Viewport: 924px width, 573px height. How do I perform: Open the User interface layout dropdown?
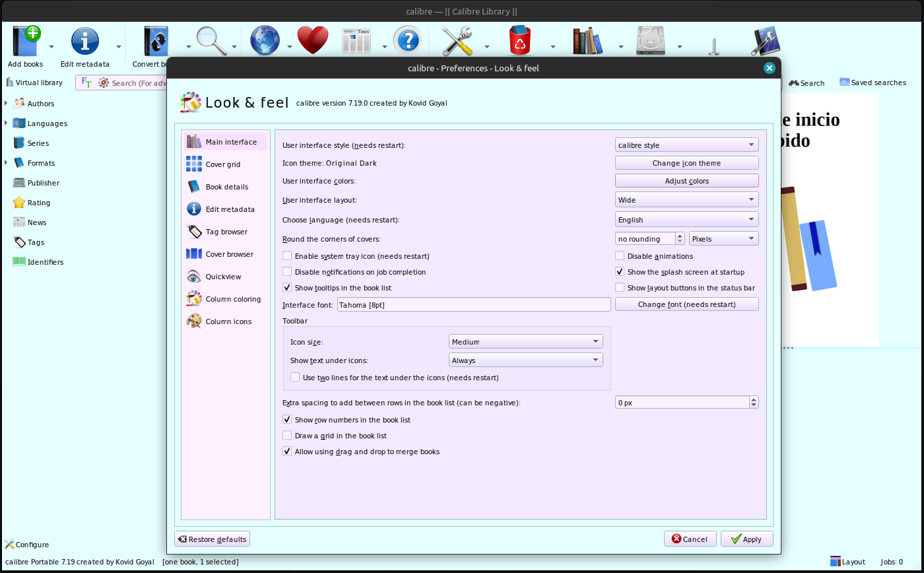pyautogui.click(x=686, y=200)
